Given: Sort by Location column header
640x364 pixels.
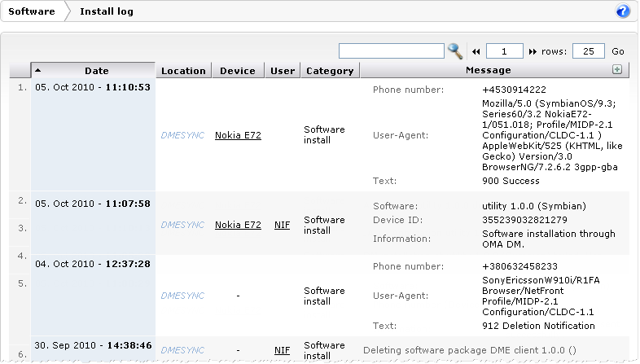Looking at the screenshot, I should point(183,71).
